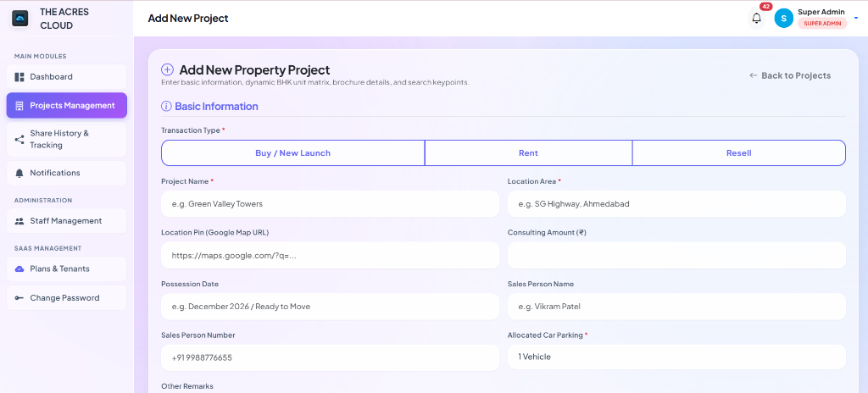The image size is (868, 393).
Task: Click the Plans & Tenants cloud icon
Action: (x=19, y=269)
